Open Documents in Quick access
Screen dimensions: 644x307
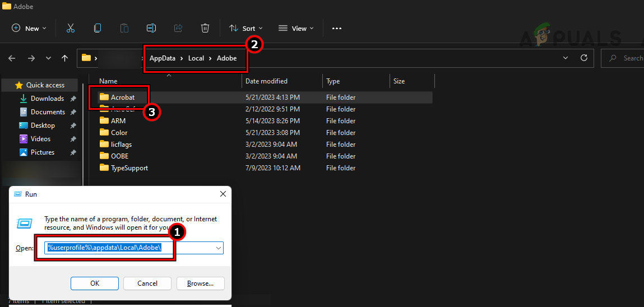(x=48, y=112)
